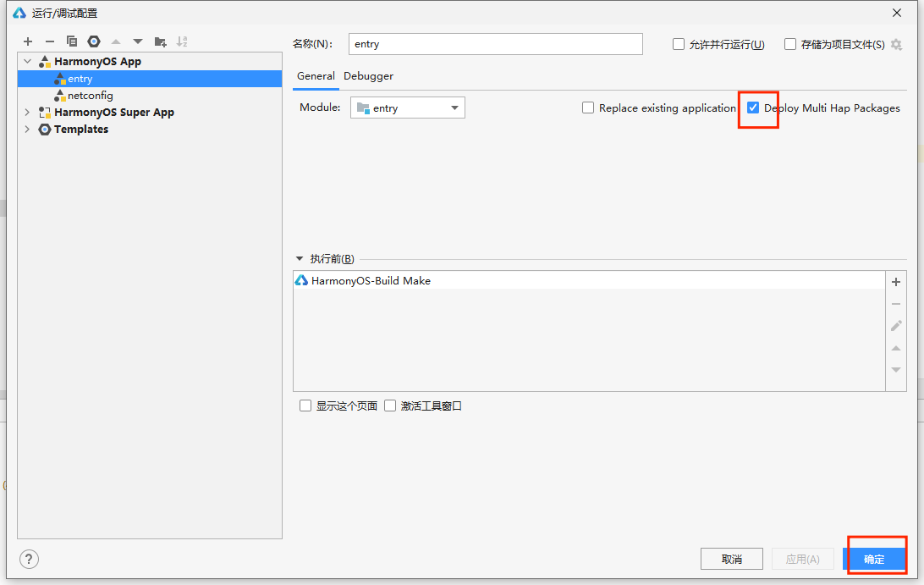Viewport: 924px width, 585px height.
Task: Remove the before-launch task
Action: coord(896,304)
